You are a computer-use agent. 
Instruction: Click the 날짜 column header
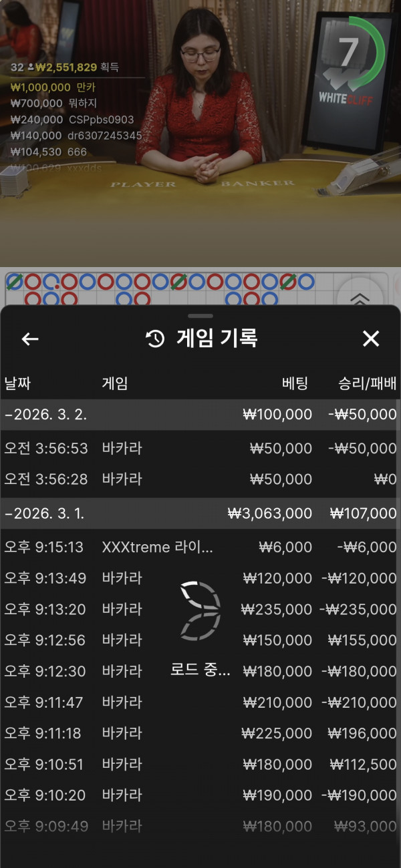pyautogui.click(x=18, y=383)
